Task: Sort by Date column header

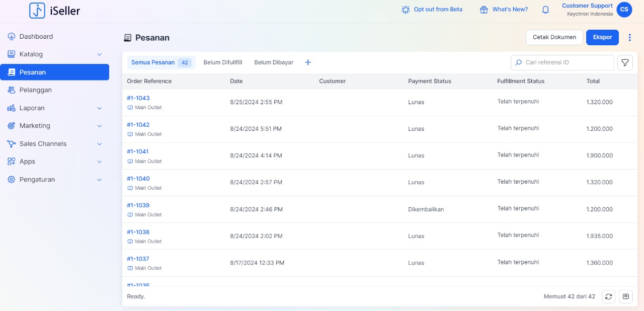Action: [x=236, y=81]
